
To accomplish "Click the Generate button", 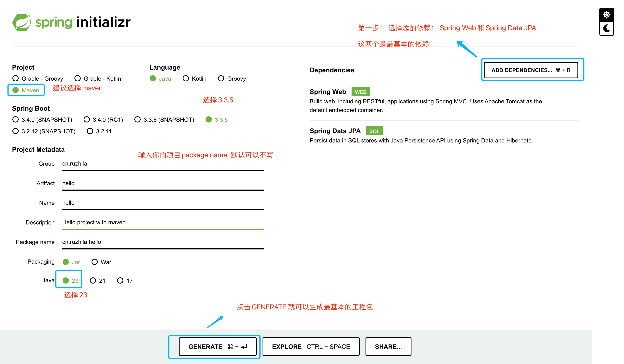I will (x=217, y=346).
